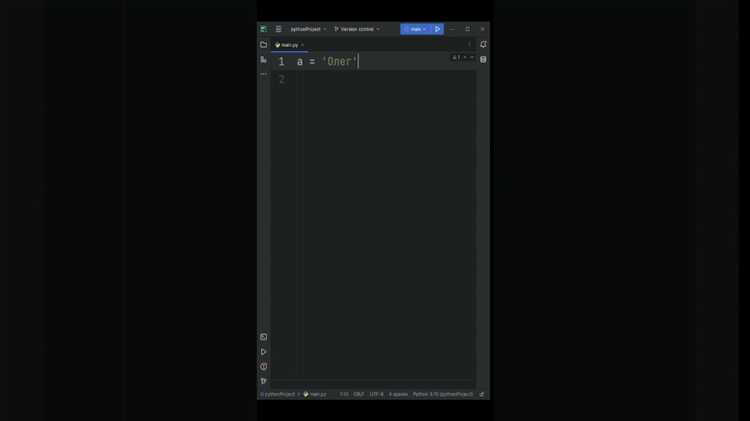Open the Database tool window icon
This screenshot has height=421, width=750.
tap(483, 60)
